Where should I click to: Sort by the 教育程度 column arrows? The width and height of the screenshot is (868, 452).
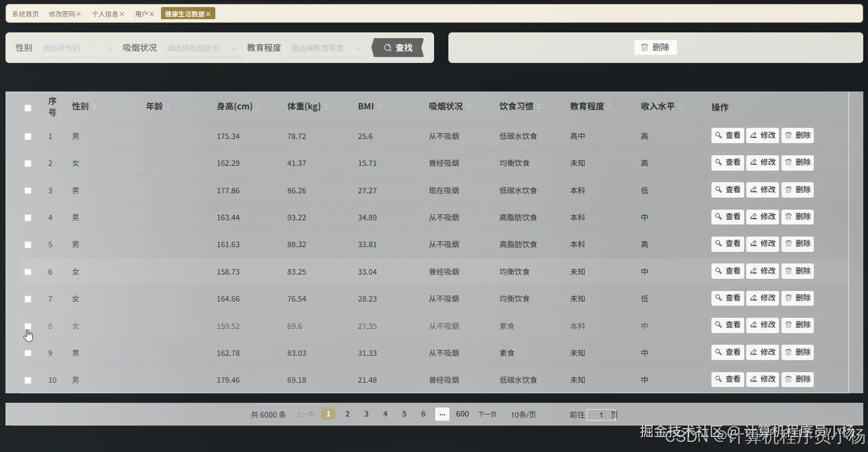click(x=609, y=107)
